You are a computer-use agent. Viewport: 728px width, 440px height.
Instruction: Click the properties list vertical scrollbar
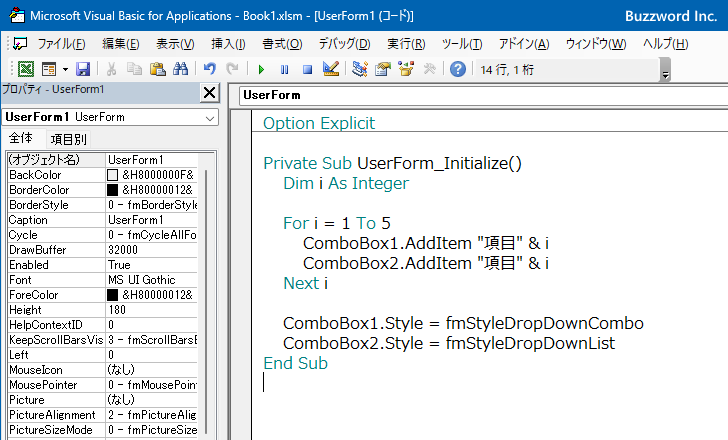pos(206,302)
